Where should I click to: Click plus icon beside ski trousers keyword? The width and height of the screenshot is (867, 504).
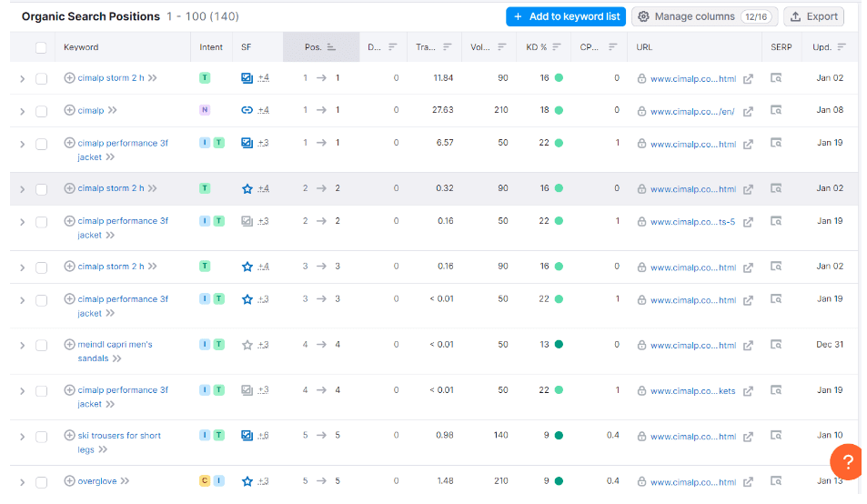[x=69, y=436]
